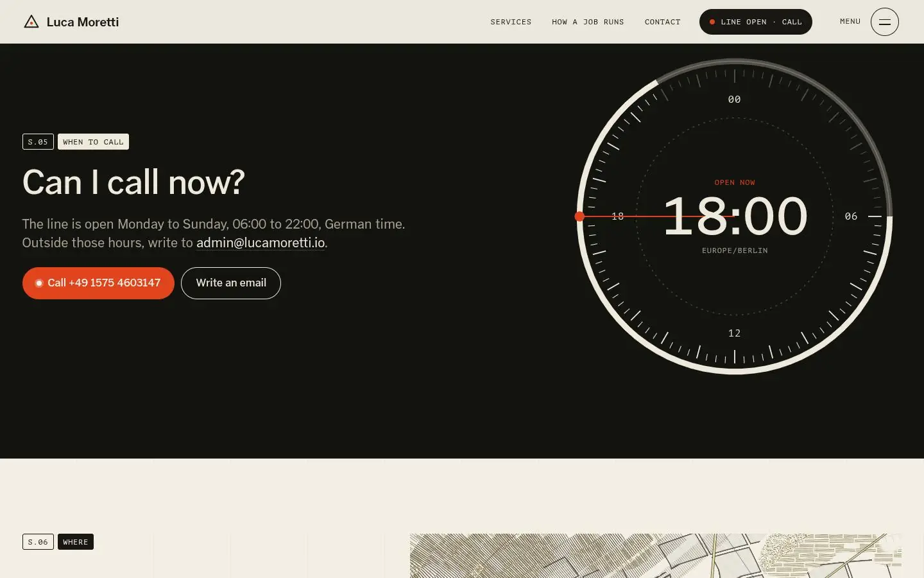The width and height of the screenshot is (924, 578).
Task: Open the admin@lucamoretti.io email link
Action: pyautogui.click(x=261, y=243)
